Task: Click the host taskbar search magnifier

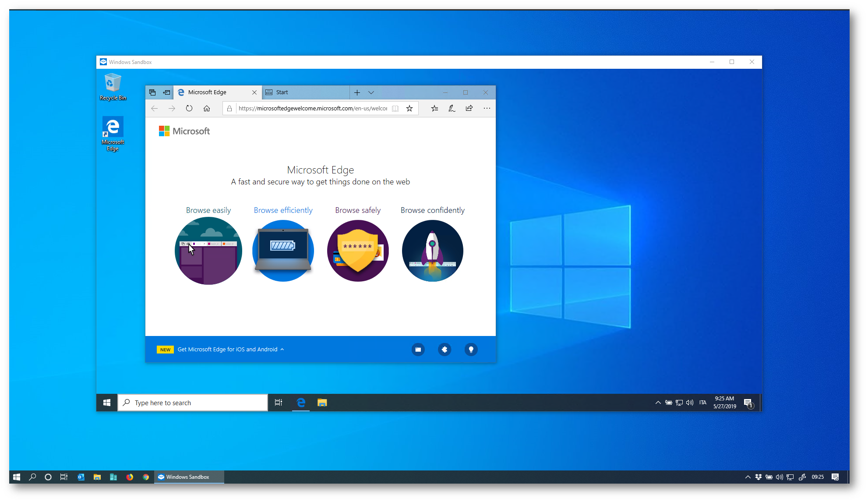Action: (x=32, y=477)
